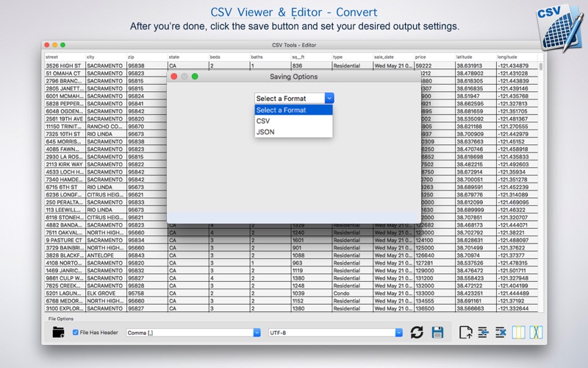Choose the 'Select a Format' list entry
The image size is (588, 368).
pyautogui.click(x=293, y=110)
